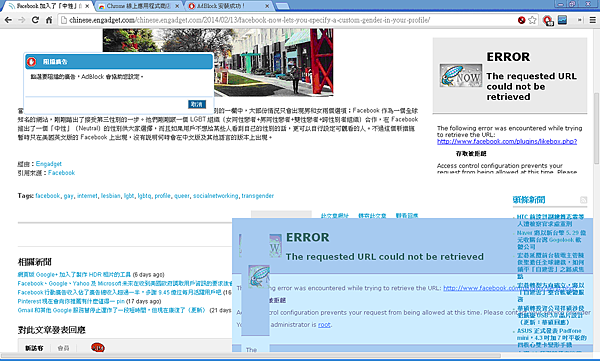Screen dimensions: 600x361
Task: Click the blue extension icon next to AdBlock
Action: pos(562,20)
